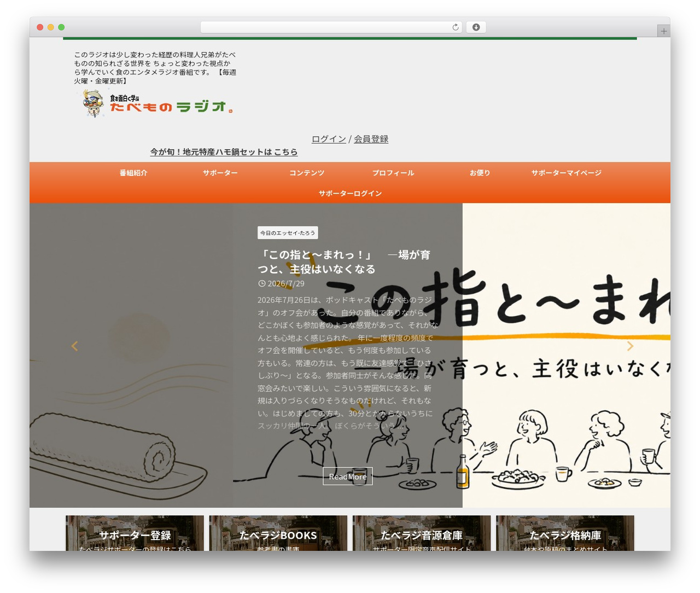Open the たべラジ格納庫 banner
Screen dimensions: 700x593
click(x=565, y=533)
